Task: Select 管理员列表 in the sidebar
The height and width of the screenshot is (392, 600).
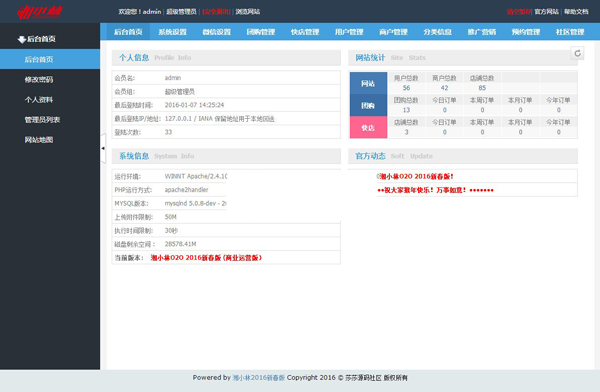Action: 42,120
